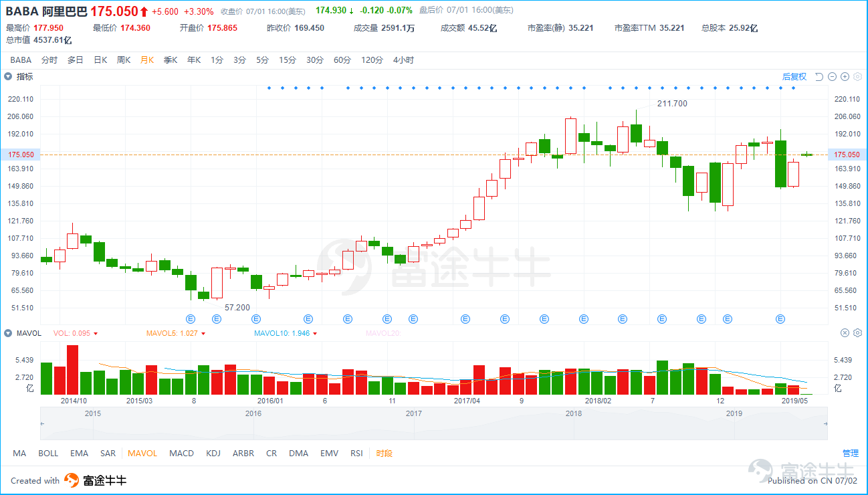Open the MAVOL pane settings gear
Image resolution: width=868 pixels, height=495 pixels.
pyautogui.click(x=857, y=332)
